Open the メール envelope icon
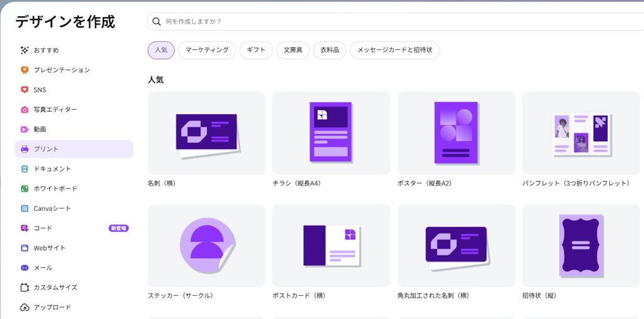The height and width of the screenshot is (319, 644). (25, 267)
